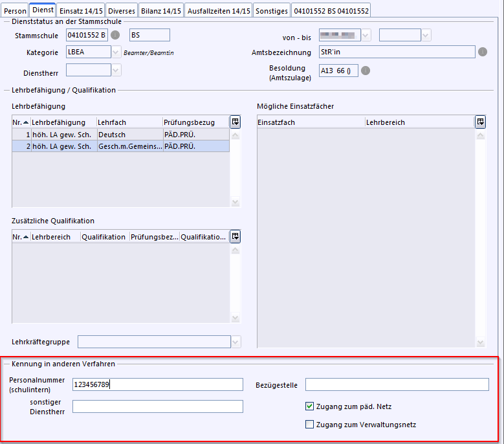Sort Lehrbefähigung table by Nr. column

tap(21, 122)
